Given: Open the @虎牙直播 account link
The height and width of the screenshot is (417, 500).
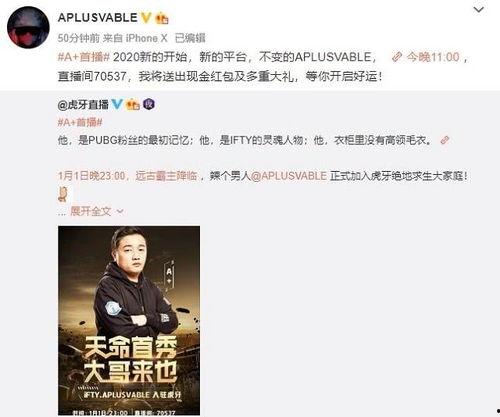Looking at the screenshot, I should pos(83,105).
